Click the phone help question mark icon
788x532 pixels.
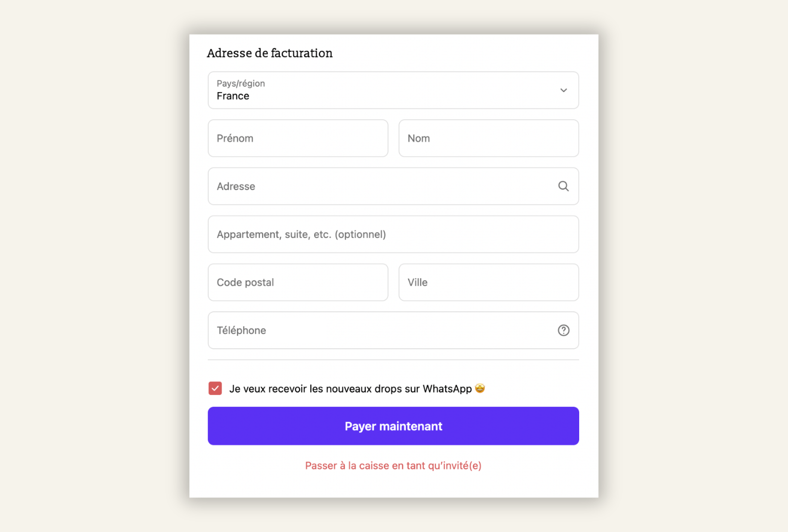tap(563, 331)
